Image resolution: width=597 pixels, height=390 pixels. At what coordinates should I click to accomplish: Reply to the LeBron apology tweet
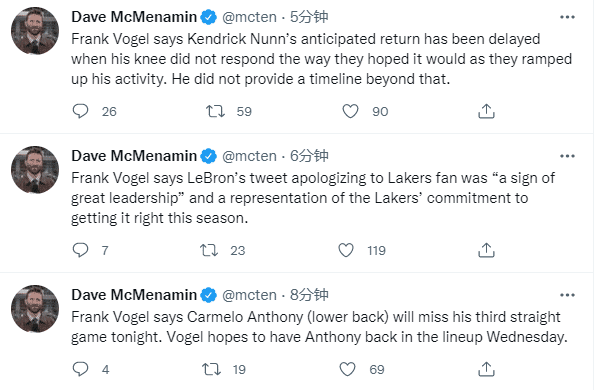pos(80,250)
